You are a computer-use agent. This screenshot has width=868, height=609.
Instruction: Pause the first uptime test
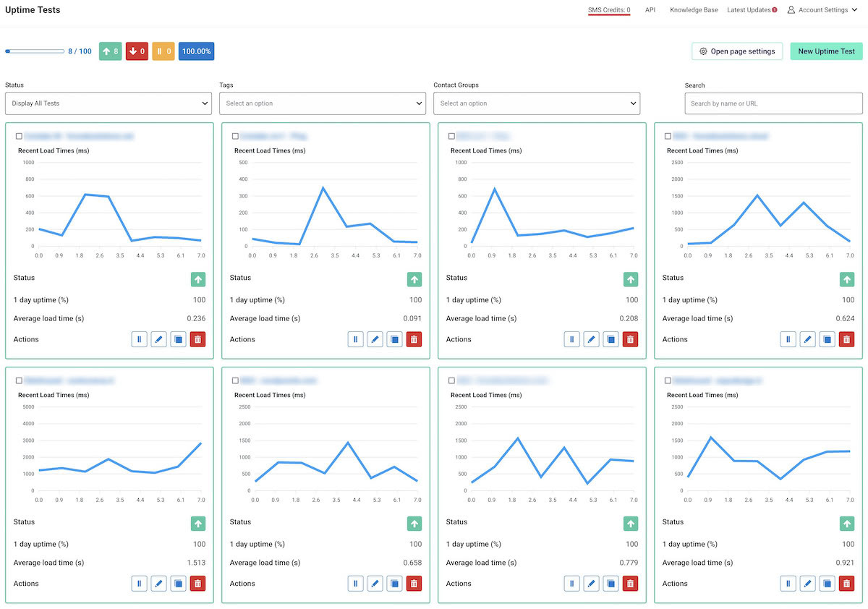[139, 338]
